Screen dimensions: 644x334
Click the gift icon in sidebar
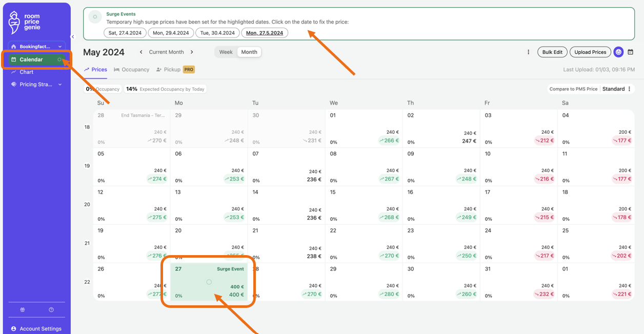23,310
